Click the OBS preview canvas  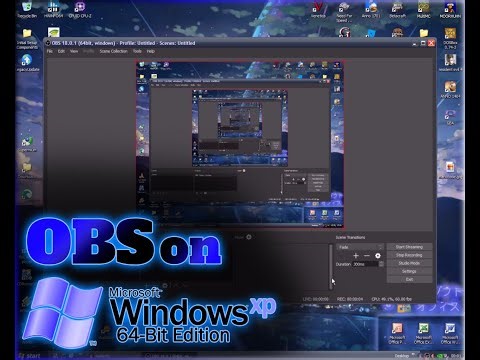pos(240,144)
